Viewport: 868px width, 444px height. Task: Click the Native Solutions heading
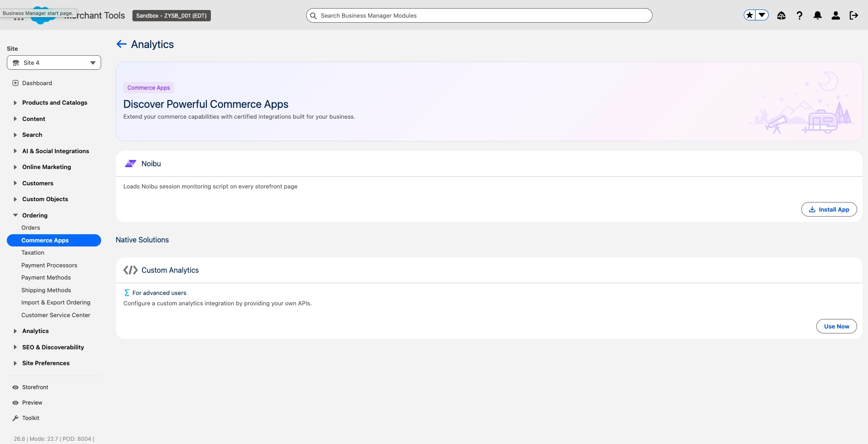142,240
